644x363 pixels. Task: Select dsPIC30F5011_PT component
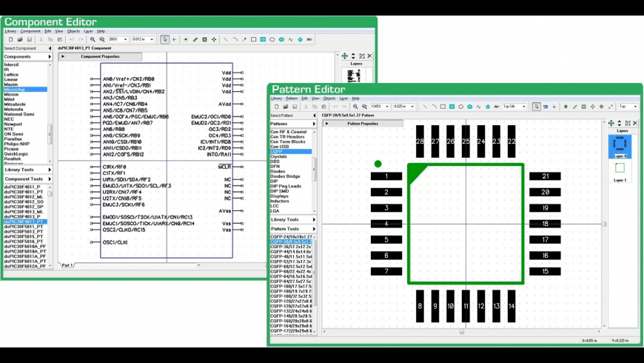click(x=25, y=227)
